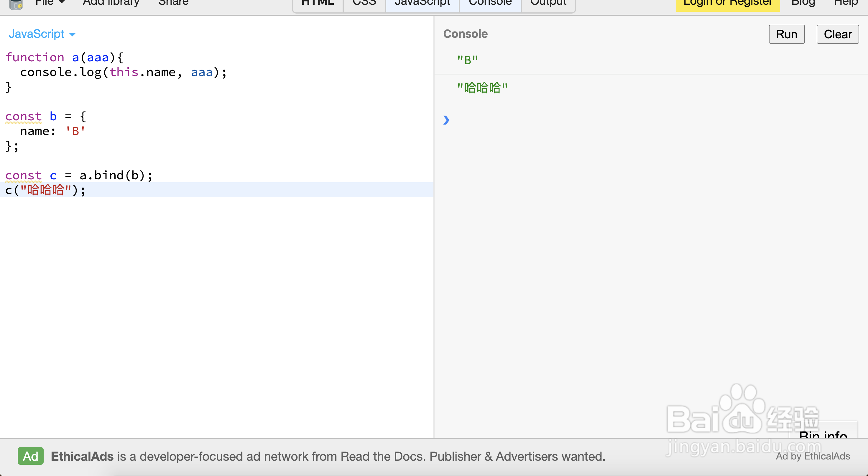
Task: Run the code in the console
Action: pyautogui.click(x=786, y=34)
